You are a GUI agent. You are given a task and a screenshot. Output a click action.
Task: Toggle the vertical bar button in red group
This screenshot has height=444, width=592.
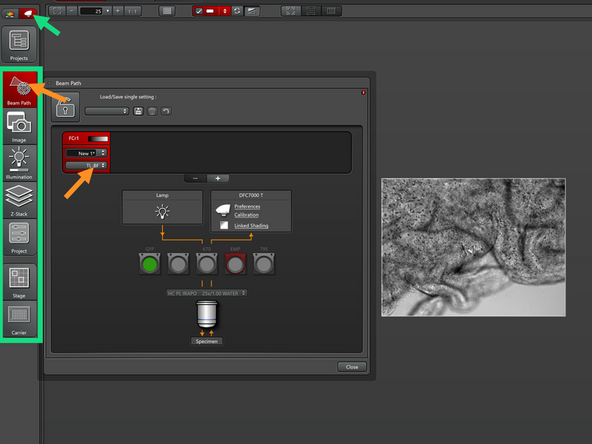coord(225,11)
